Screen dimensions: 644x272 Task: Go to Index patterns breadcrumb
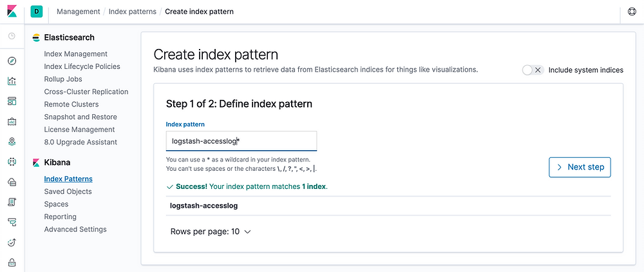pyautogui.click(x=132, y=12)
